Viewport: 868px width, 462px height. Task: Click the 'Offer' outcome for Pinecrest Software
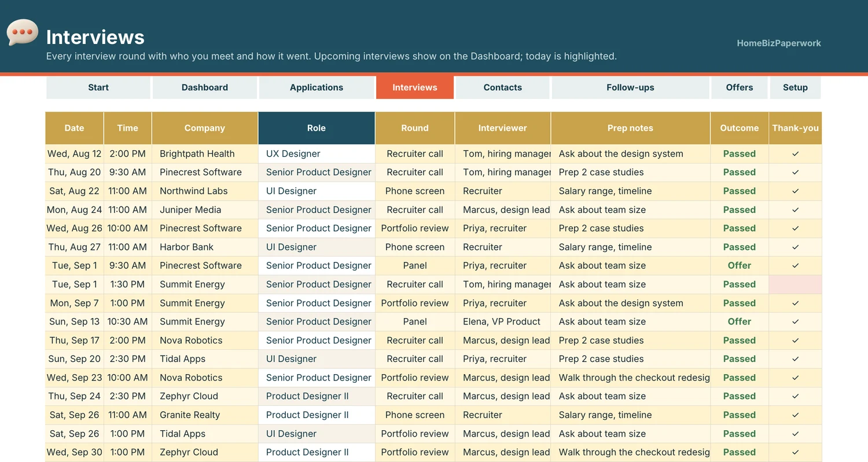(x=740, y=266)
